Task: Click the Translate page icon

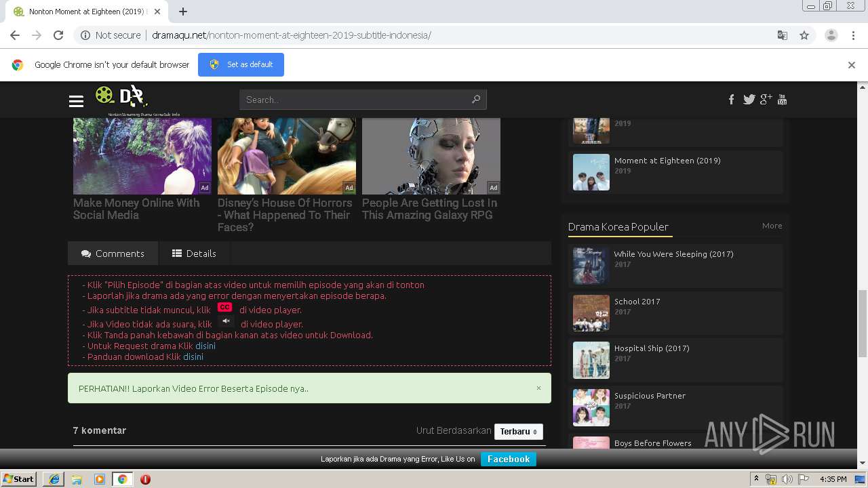Action: point(782,35)
